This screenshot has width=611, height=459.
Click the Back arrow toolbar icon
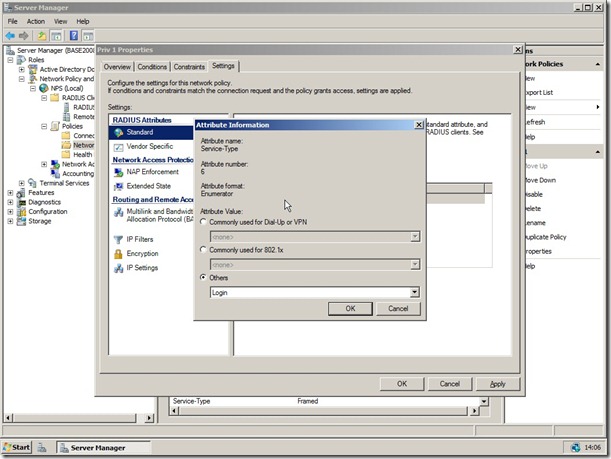[10, 36]
